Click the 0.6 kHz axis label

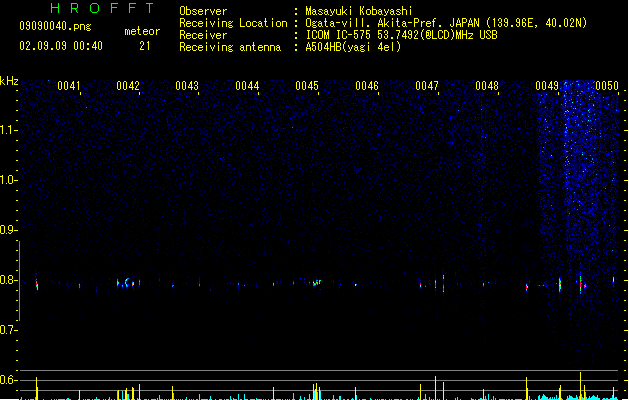8,380
